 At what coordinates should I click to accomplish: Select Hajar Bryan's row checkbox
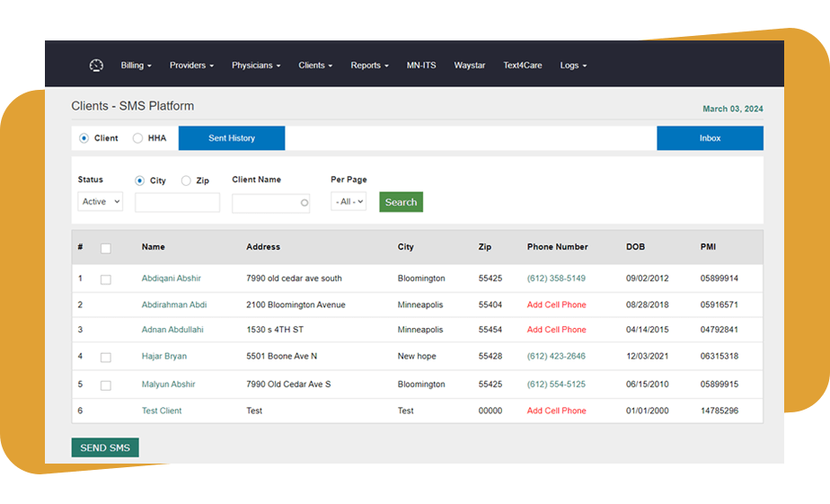coord(106,358)
